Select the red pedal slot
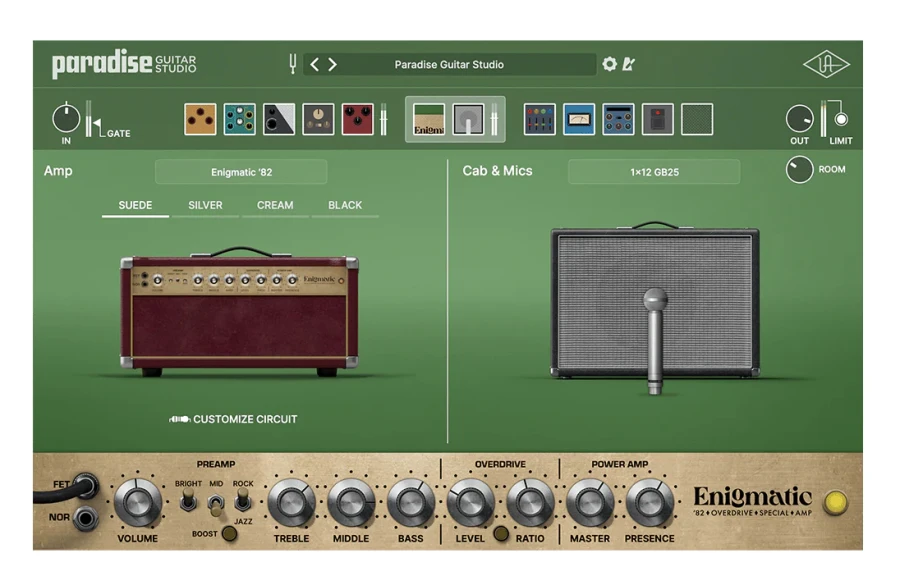 358,119
